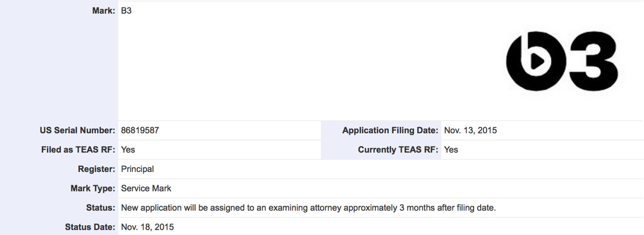
Task: Click the Filed as TEAS RF value Yes
Action: [x=128, y=150]
